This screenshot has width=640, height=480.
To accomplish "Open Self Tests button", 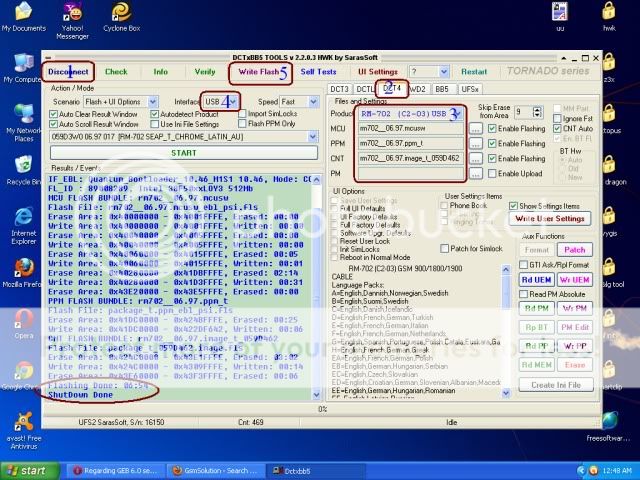I will tap(318, 72).
